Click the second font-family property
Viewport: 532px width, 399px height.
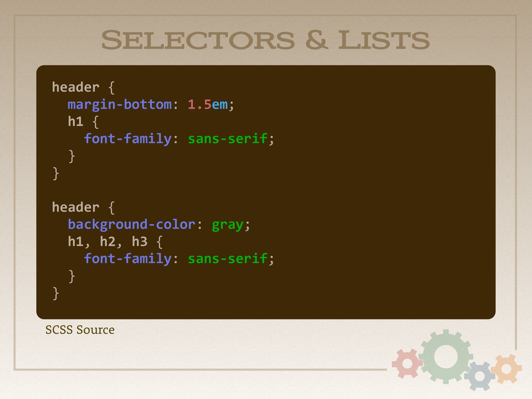[128, 259]
